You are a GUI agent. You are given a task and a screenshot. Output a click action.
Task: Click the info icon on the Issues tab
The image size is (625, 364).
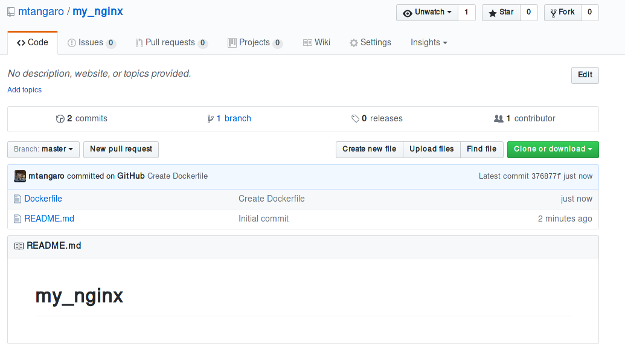pos(73,42)
